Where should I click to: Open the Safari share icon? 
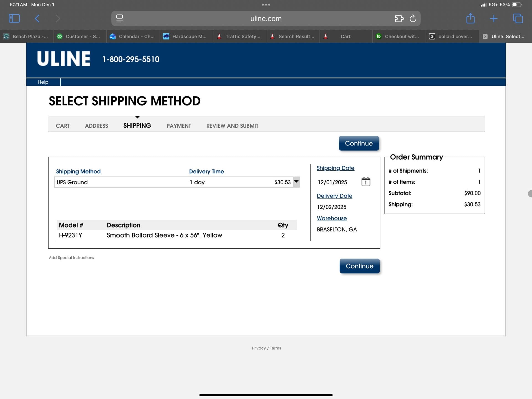tap(470, 19)
